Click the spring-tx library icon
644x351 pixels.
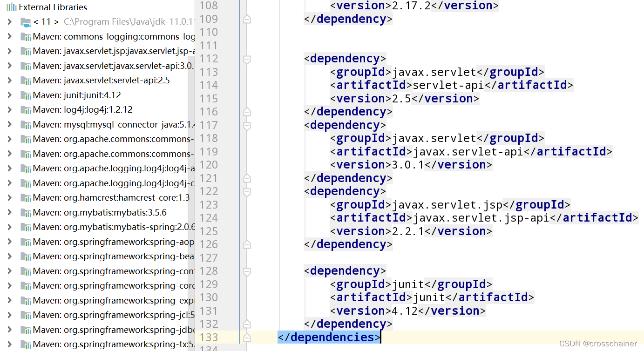tap(26, 344)
